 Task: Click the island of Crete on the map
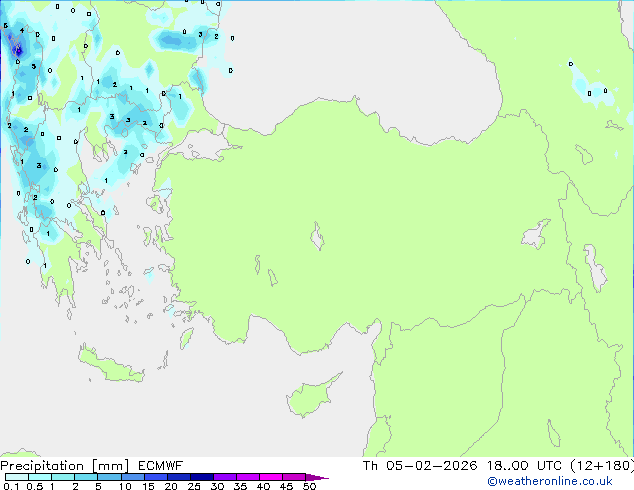(x=110, y=365)
